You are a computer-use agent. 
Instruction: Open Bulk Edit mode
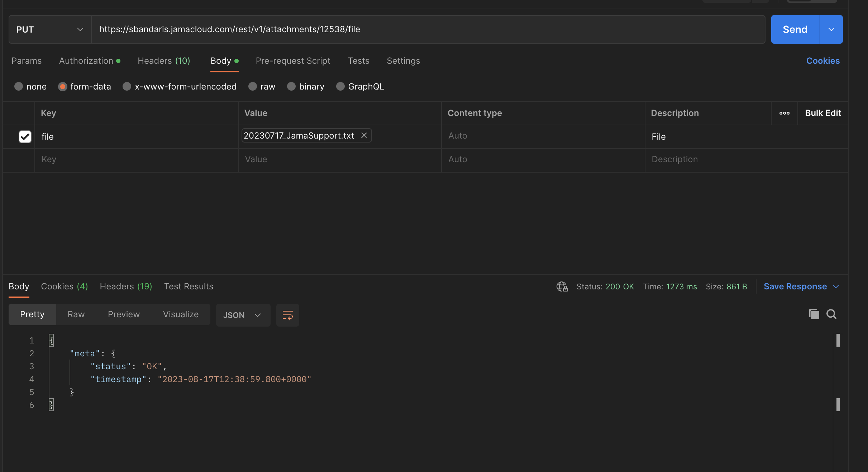(823, 113)
